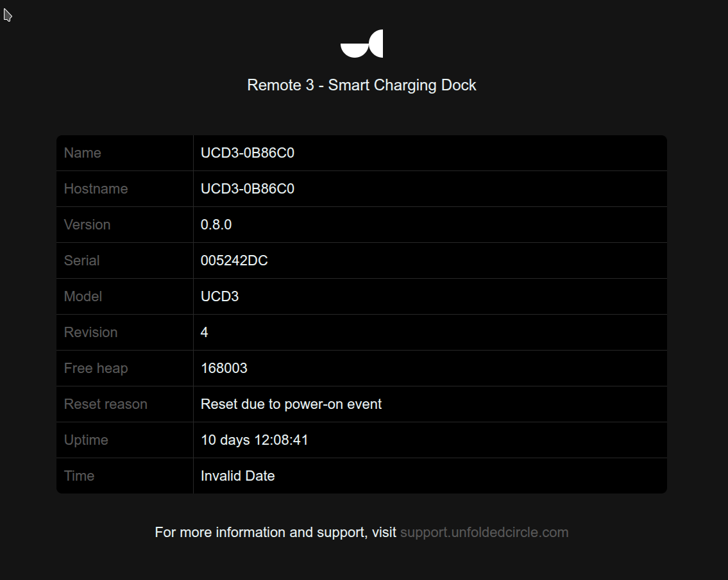Click the Name row label
728x580 pixels.
(x=82, y=153)
